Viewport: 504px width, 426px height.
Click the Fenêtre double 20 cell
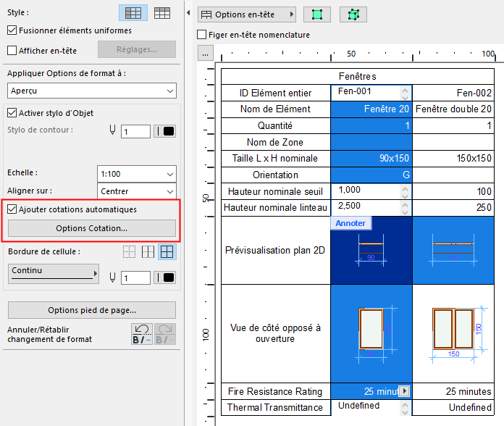tap(453, 109)
